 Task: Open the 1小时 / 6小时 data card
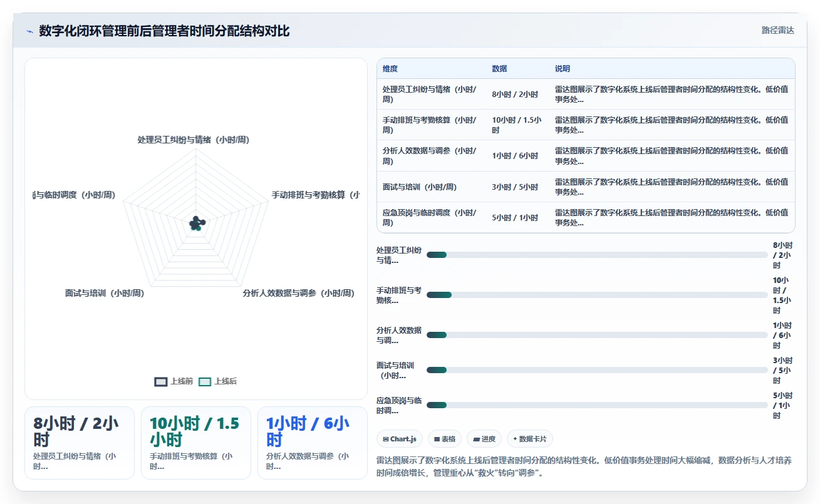pyautogui.click(x=313, y=443)
